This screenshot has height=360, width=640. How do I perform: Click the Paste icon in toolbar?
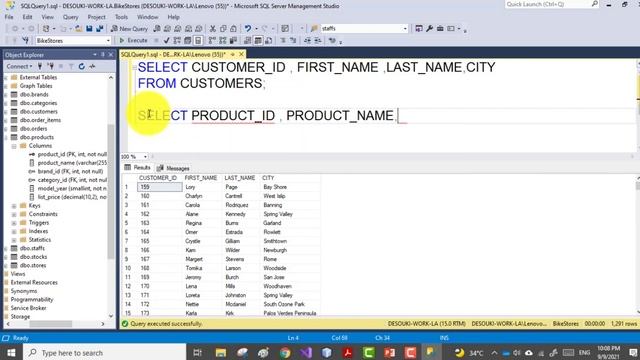[x=233, y=29]
